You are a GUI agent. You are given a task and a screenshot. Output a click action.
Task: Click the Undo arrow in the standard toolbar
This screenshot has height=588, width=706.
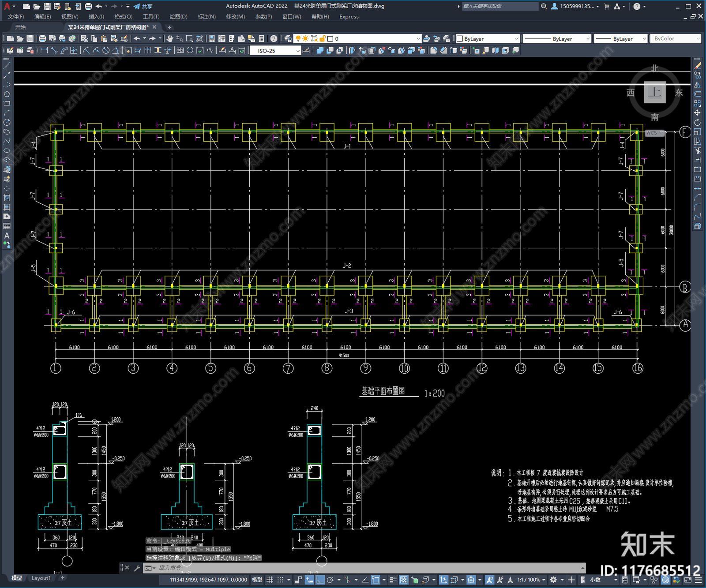[x=137, y=39]
